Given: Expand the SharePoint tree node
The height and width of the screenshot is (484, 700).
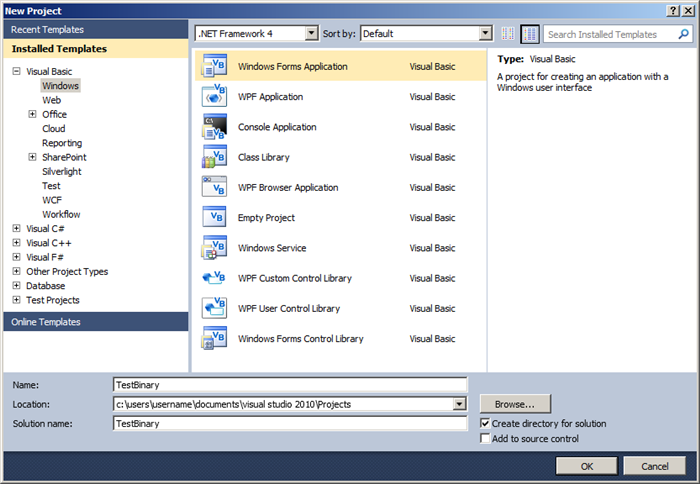Looking at the screenshot, I should pyautogui.click(x=32, y=157).
